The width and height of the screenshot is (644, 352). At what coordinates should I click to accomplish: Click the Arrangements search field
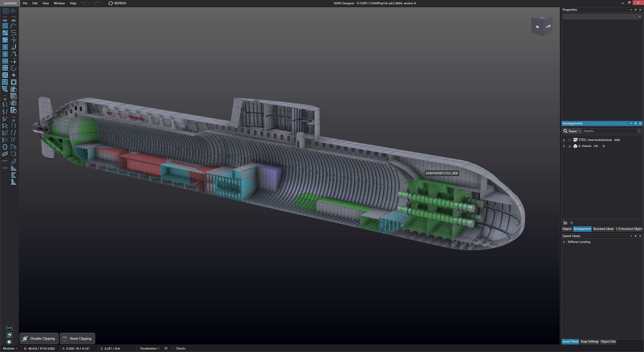coord(610,131)
